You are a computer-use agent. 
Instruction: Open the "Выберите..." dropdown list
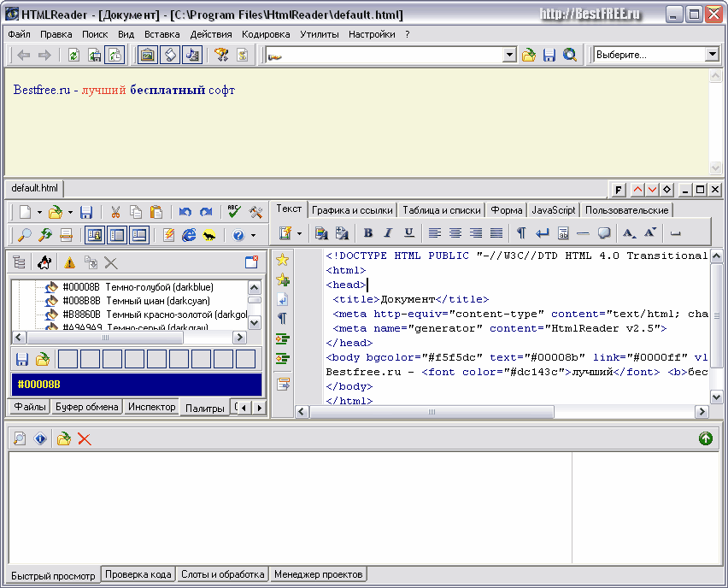[712, 55]
